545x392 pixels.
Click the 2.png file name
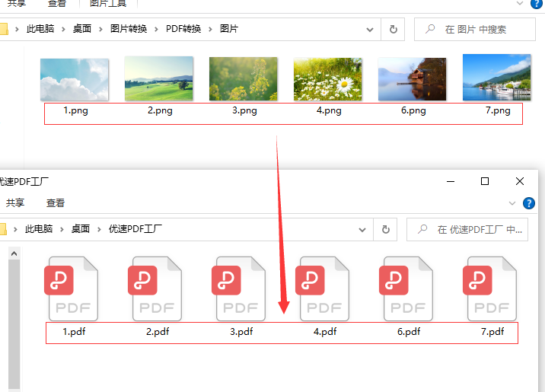(x=160, y=110)
